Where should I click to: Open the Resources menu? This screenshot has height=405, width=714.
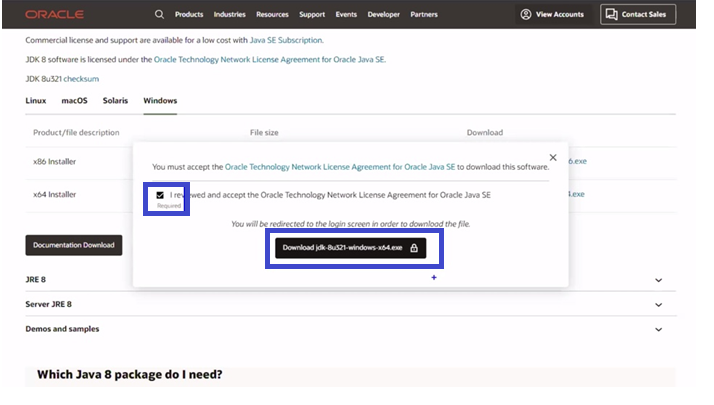click(x=272, y=15)
